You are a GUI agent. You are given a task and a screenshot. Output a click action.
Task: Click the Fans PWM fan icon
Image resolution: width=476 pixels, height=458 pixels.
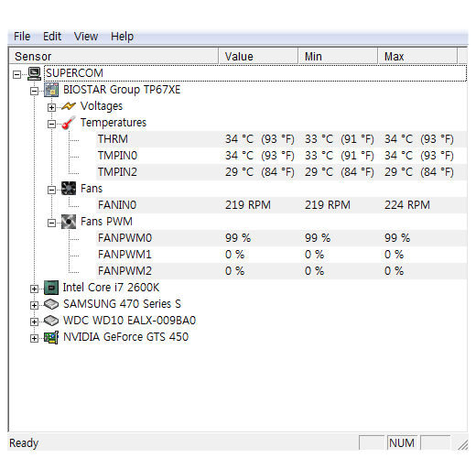69,222
